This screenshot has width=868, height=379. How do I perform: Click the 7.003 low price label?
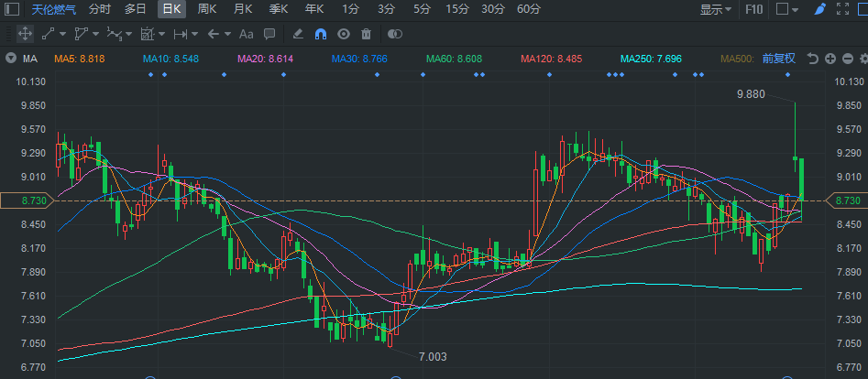pos(433,357)
